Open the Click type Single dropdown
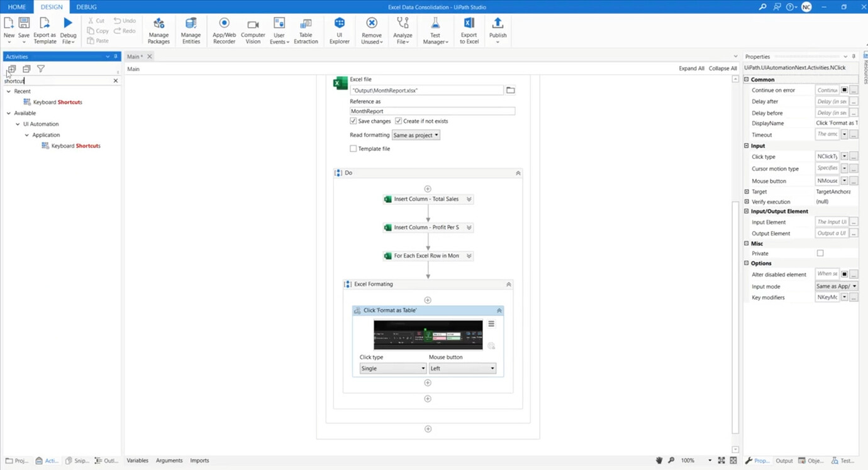This screenshot has height=470, width=868. pyautogui.click(x=392, y=368)
